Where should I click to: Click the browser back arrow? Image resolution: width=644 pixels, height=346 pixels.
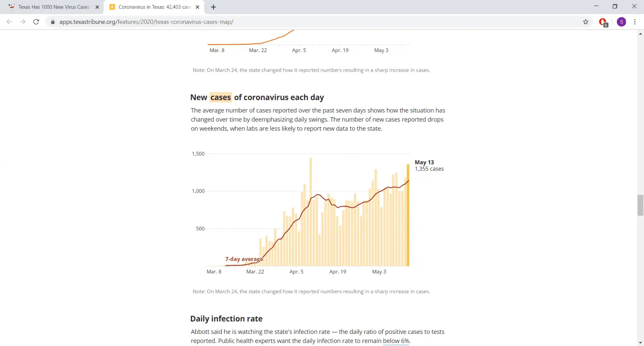[x=9, y=22]
